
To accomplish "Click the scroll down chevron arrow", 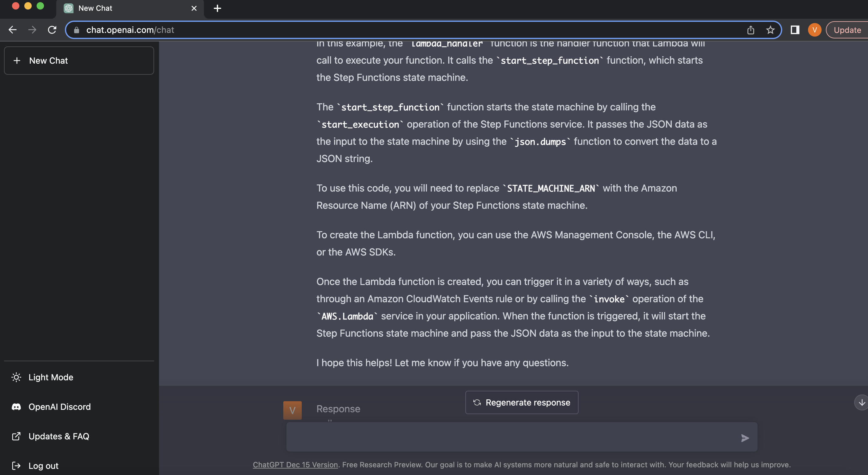I will (x=860, y=402).
